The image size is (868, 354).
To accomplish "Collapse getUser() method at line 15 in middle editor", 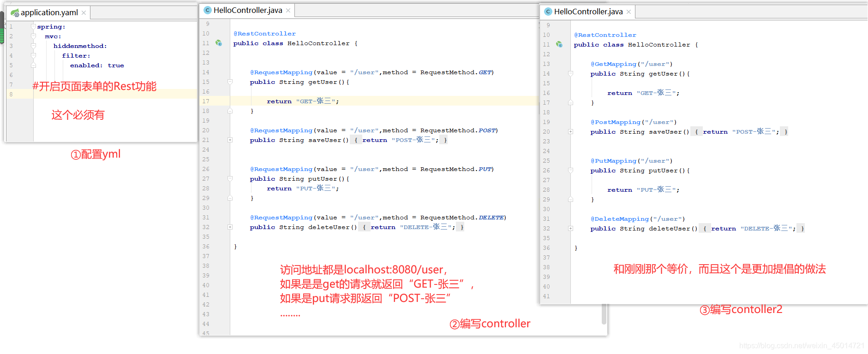I will coord(230,82).
